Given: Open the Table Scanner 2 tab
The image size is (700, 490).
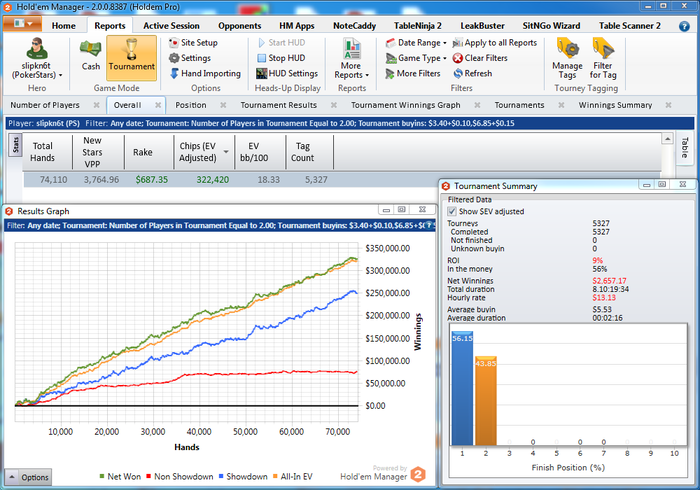Looking at the screenshot, I should pos(630,26).
